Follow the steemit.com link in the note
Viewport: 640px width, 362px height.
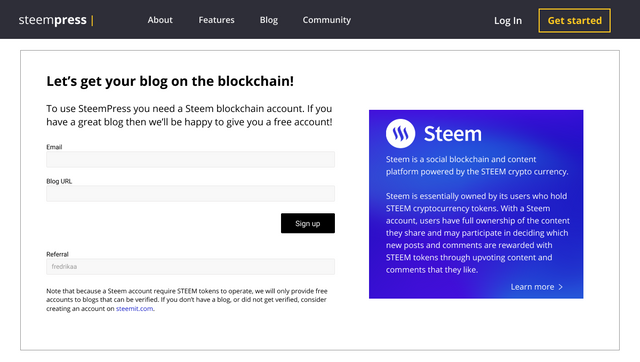[x=135, y=309]
